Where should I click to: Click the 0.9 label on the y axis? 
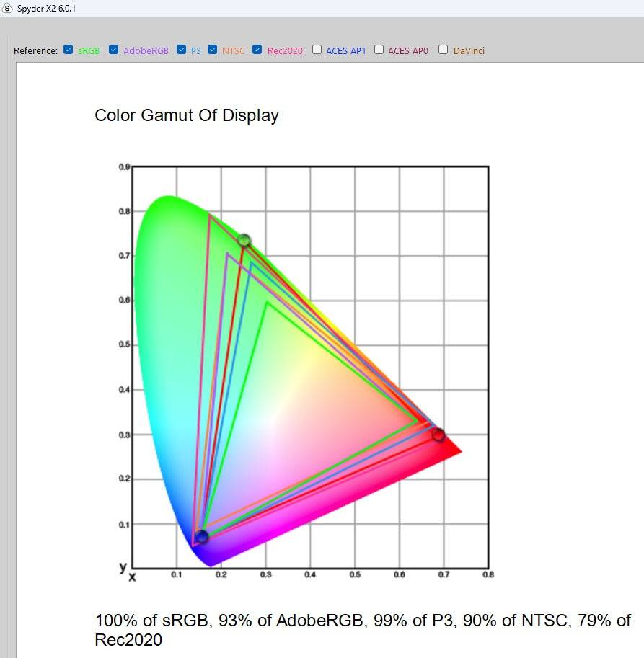(125, 167)
